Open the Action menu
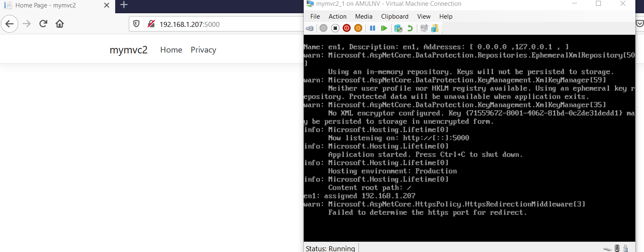The image size is (644, 252). click(x=337, y=17)
